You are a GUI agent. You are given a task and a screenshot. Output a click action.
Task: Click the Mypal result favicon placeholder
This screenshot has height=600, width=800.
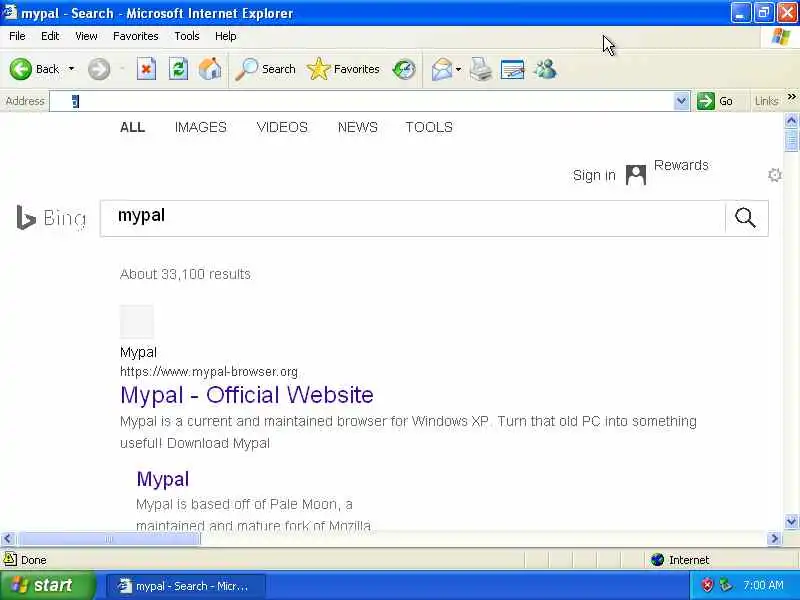tap(137, 321)
